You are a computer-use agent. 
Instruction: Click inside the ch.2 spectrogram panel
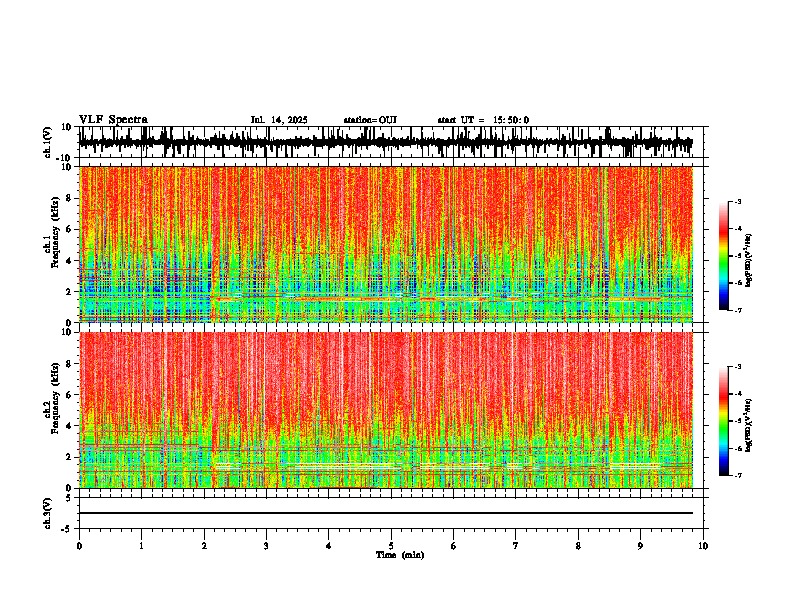[x=386, y=410]
